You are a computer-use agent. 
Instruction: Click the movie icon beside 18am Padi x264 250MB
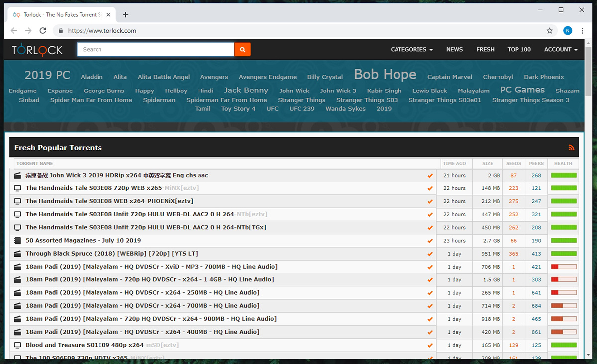click(18, 293)
